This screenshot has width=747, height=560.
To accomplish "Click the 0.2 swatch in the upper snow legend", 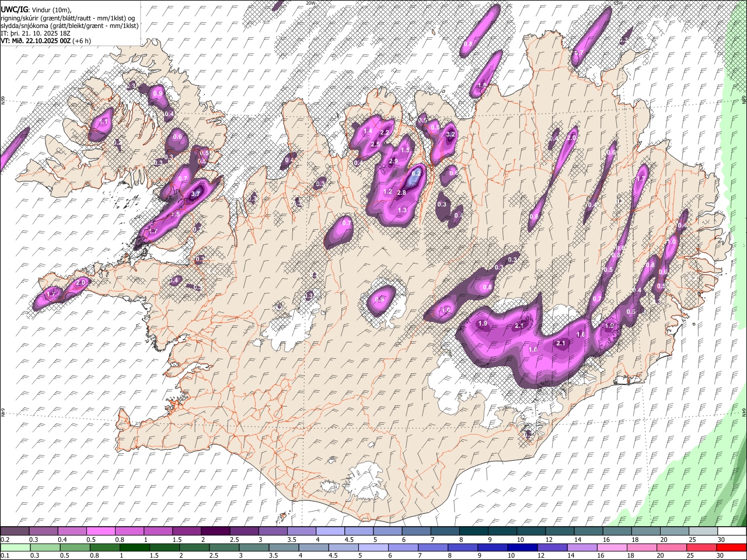I will 15,531.
